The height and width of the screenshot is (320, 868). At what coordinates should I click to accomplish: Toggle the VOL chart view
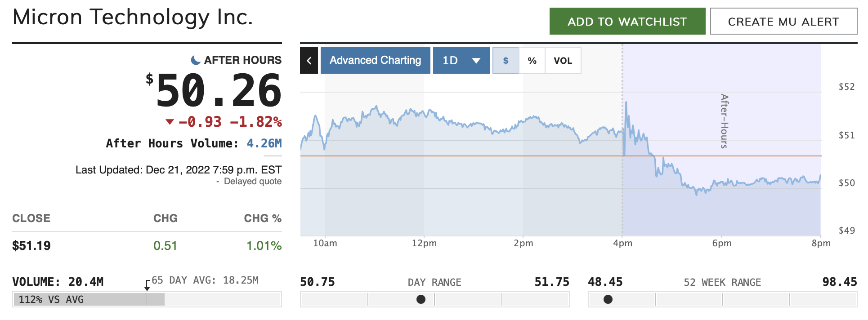pyautogui.click(x=563, y=60)
